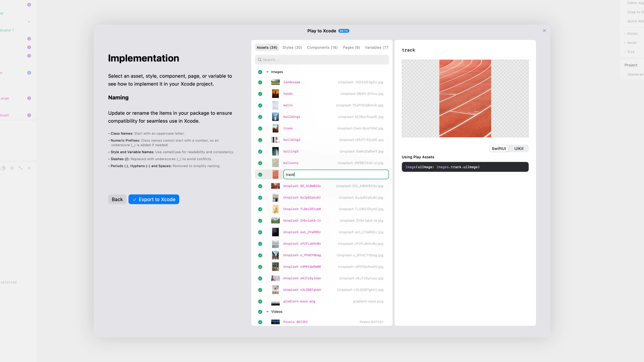Toggle the Images group select-all checkbox

click(x=260, y=72)
